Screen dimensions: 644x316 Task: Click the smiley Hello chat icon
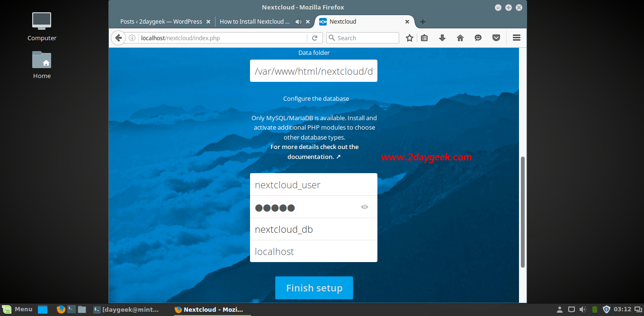click(478, 38)
